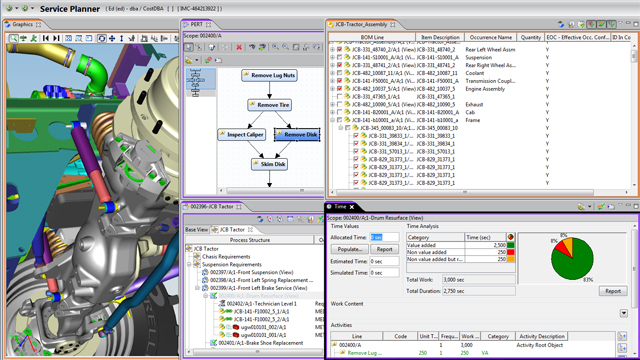Click the first green-check filter icon in BOM toolbar
The width and height of the screenshot is (640, 360).
pyautogui.click(x=591, y=24)
